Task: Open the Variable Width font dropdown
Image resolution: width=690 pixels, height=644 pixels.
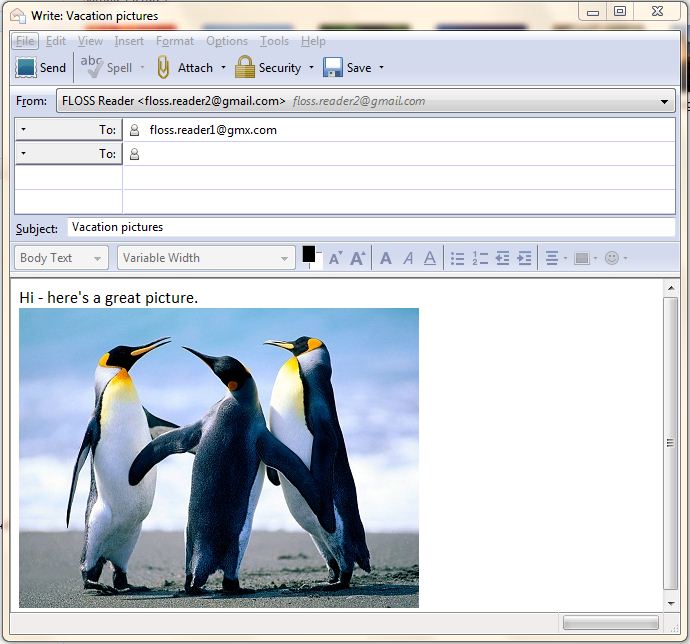Action: tap(205, 258)
